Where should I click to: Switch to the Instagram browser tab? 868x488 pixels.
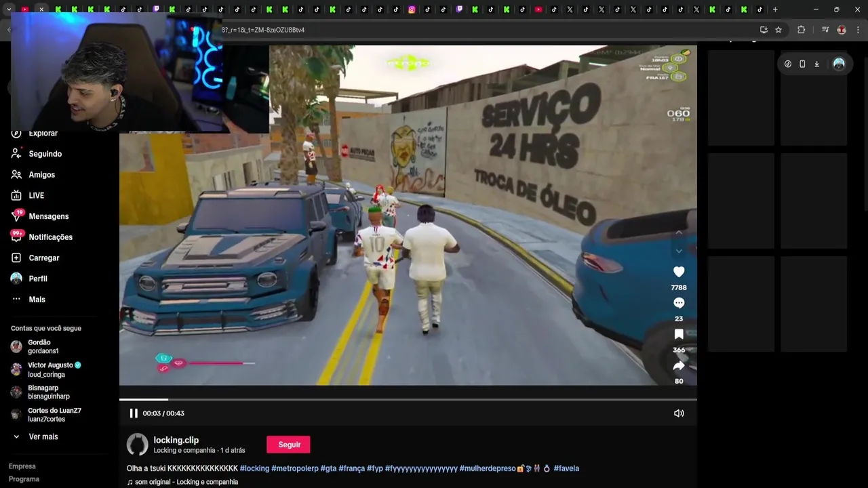pos(412,9)
